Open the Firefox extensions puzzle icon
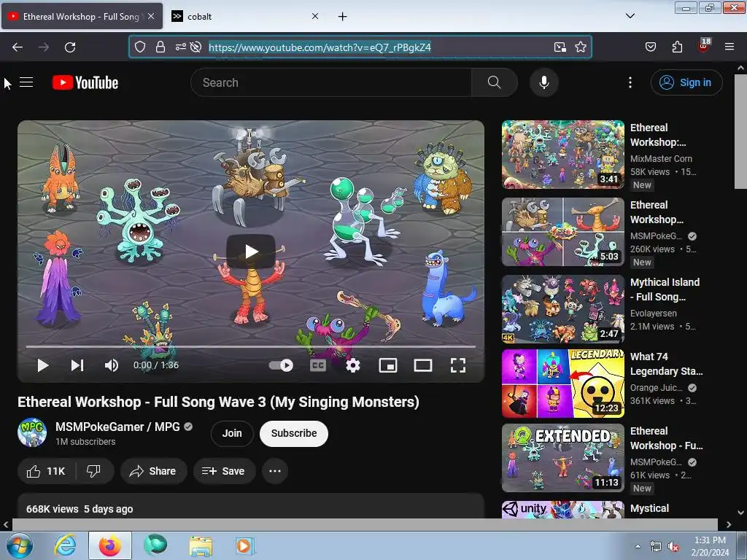The image size is (747, 560). [x=677, y=47]
